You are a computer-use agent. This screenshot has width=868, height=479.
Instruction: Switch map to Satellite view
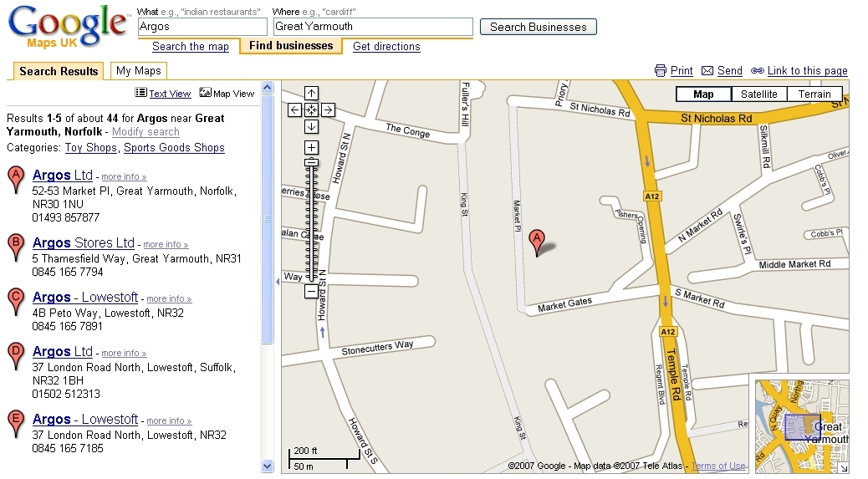(x=758, y=94)
